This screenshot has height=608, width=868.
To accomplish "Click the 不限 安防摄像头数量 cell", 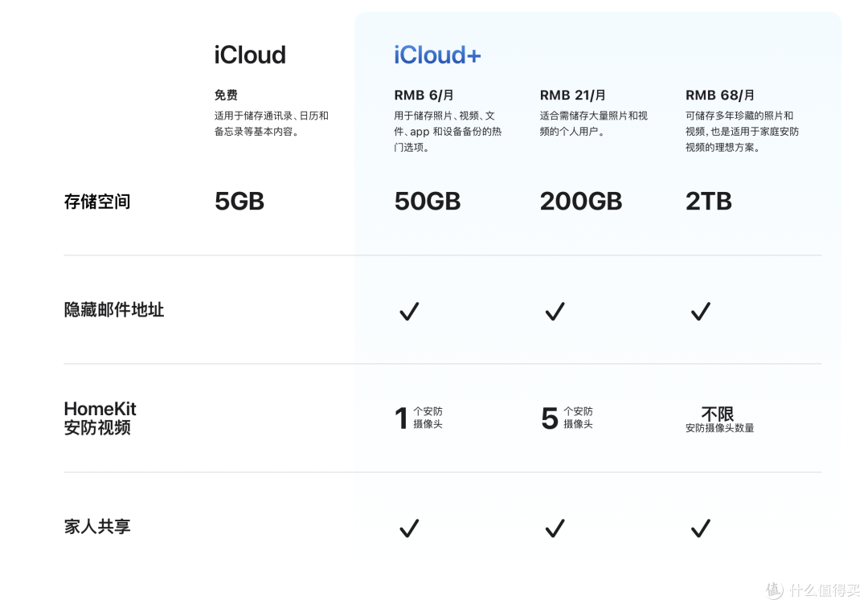I will 719,419.
